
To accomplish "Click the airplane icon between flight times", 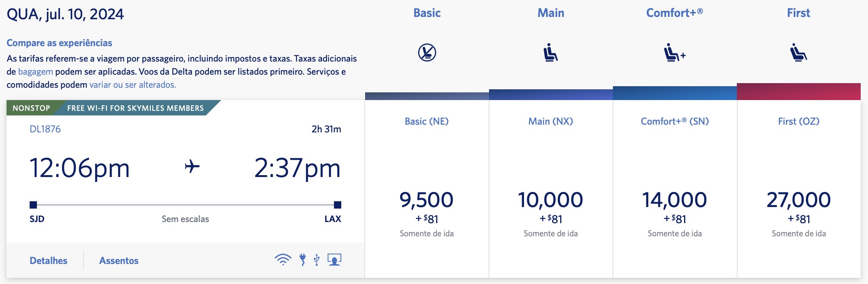I will coord(192,167).
